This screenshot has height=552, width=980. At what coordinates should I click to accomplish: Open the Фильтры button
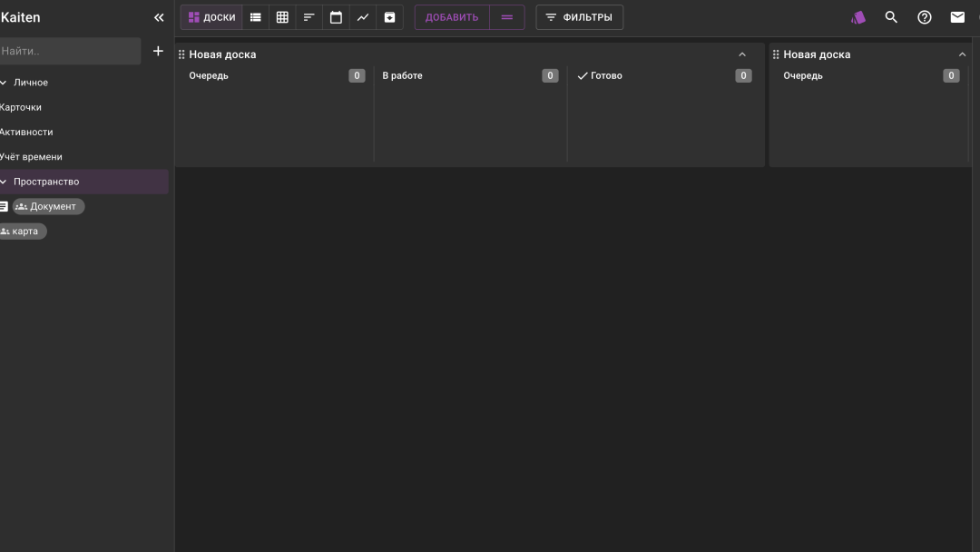click(x=579, y=17)
